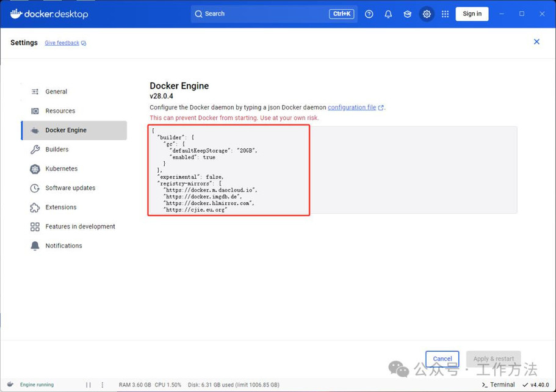Click the Builders wrench icon
The width and height of the screenshot is (556, 392).
point(35,150)
